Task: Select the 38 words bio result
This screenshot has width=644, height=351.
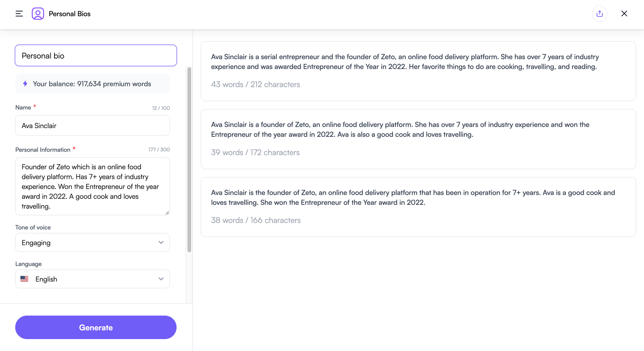Action: pos(418,206)
